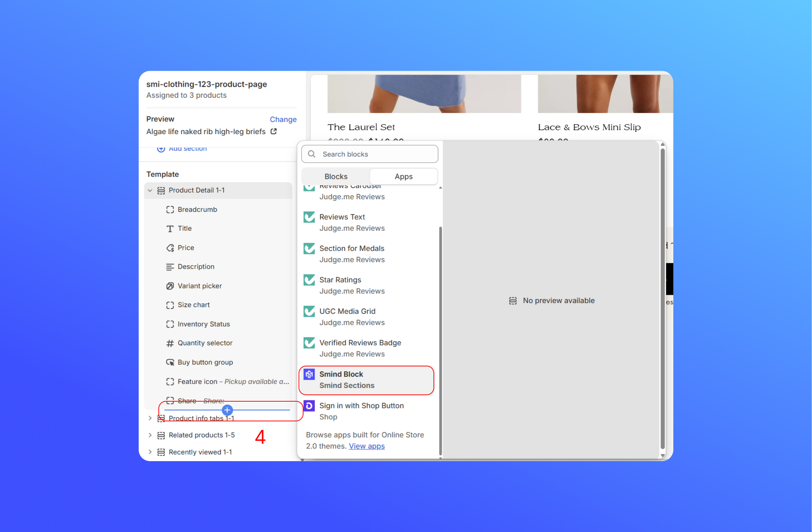Click the Sign in with Shop icon
The height and width of the screenshot is (532, 812).
[309, 406]
